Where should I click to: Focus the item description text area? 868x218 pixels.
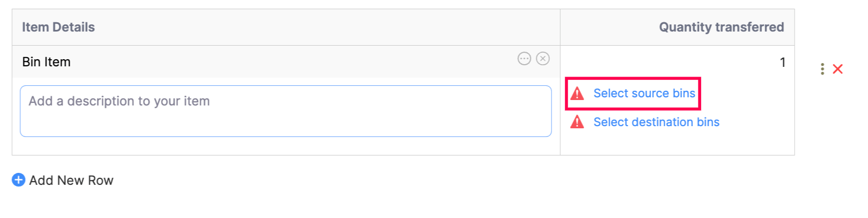tap(286, 111)
